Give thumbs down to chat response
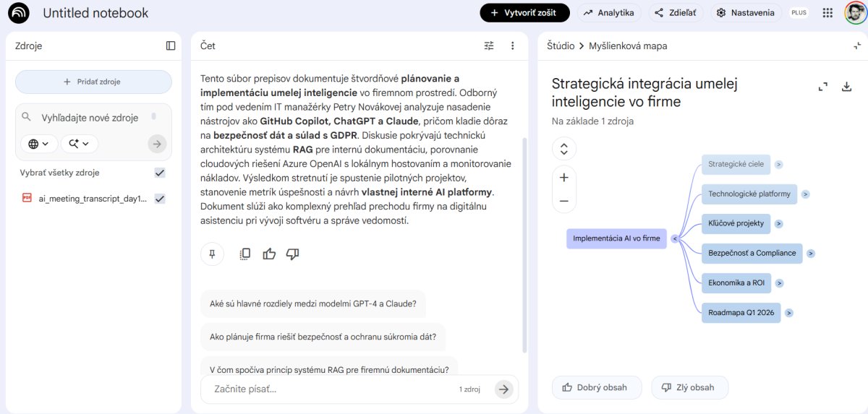Screen dimensions: 868x414 pos(293,254)
